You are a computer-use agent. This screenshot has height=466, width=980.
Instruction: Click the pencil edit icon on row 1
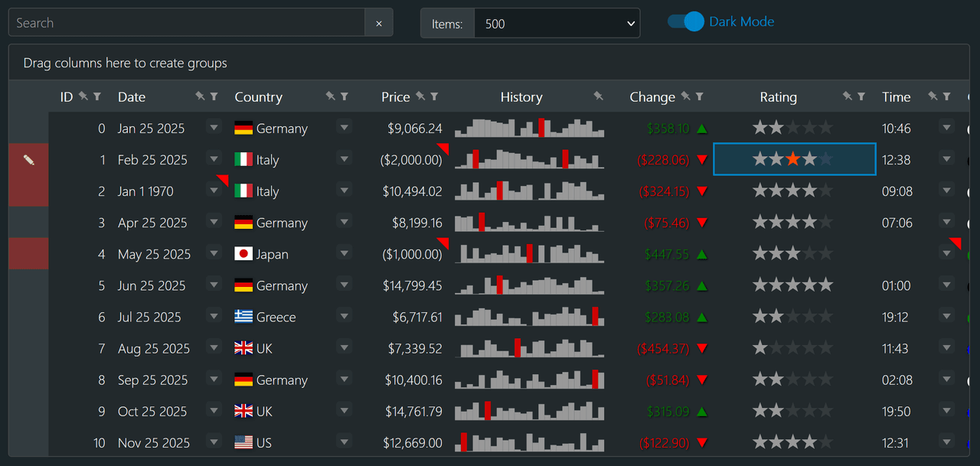[x=29, y=160]
